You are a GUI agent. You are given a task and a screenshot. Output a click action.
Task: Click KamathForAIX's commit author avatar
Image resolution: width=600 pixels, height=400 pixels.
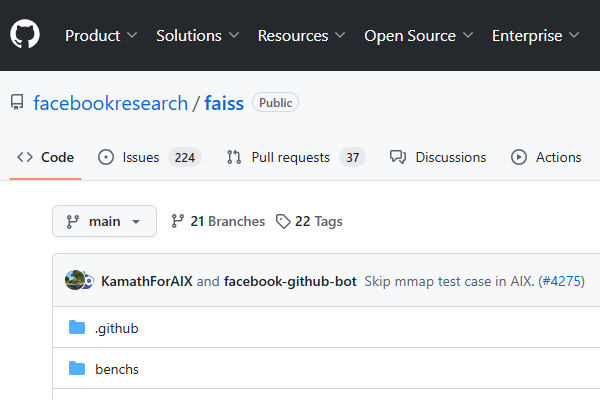click(x=75, y=280)
